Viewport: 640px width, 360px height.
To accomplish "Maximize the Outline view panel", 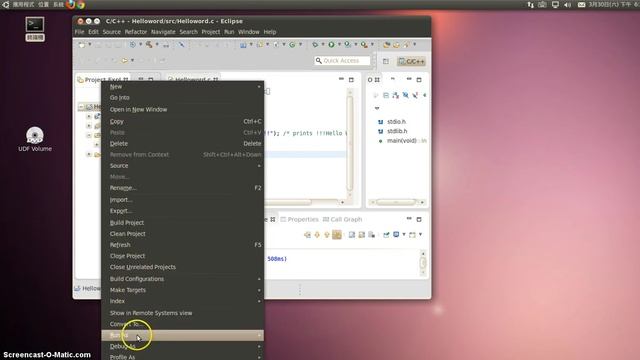I will 419,80.
